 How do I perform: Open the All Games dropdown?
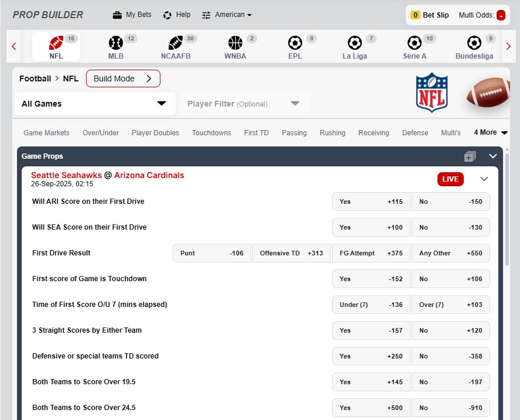pyautogui.click(x=95, y=104)
